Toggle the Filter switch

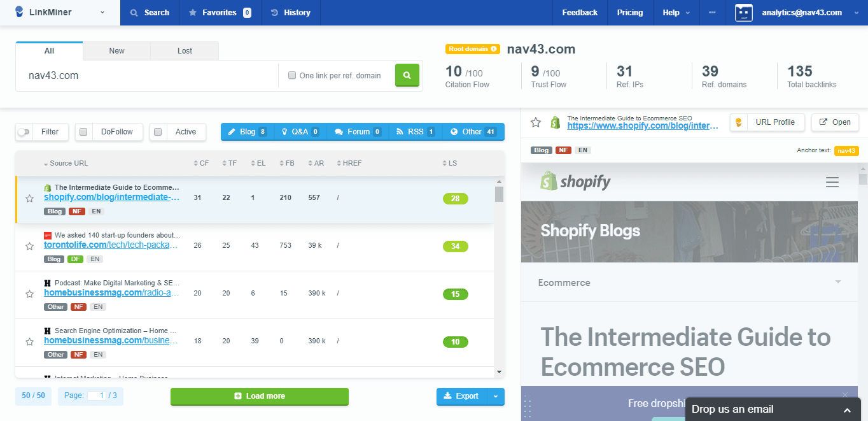[x=24, y=132]
